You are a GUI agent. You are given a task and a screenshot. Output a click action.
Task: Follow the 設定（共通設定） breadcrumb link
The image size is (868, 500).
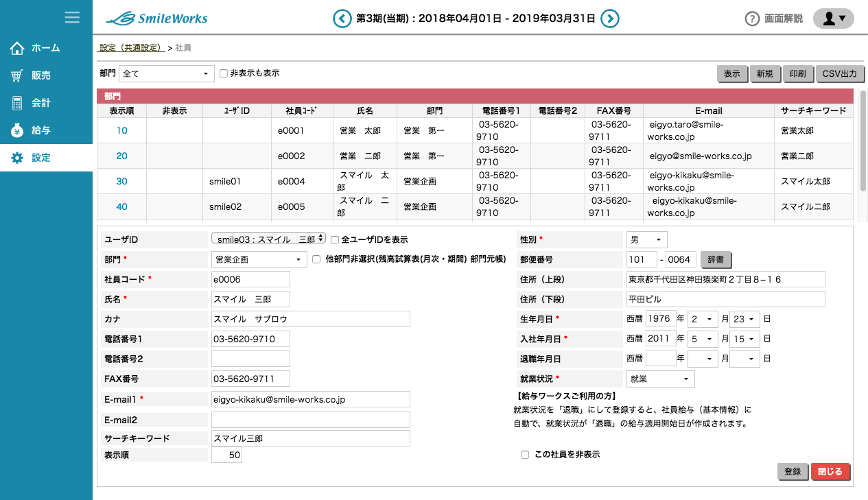click(132, 48)
